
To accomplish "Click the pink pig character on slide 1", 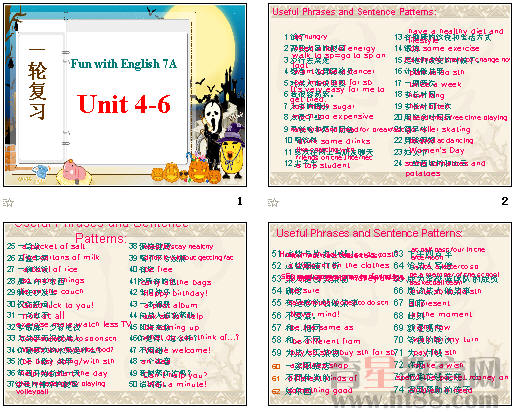I will [x=74, y=171].
